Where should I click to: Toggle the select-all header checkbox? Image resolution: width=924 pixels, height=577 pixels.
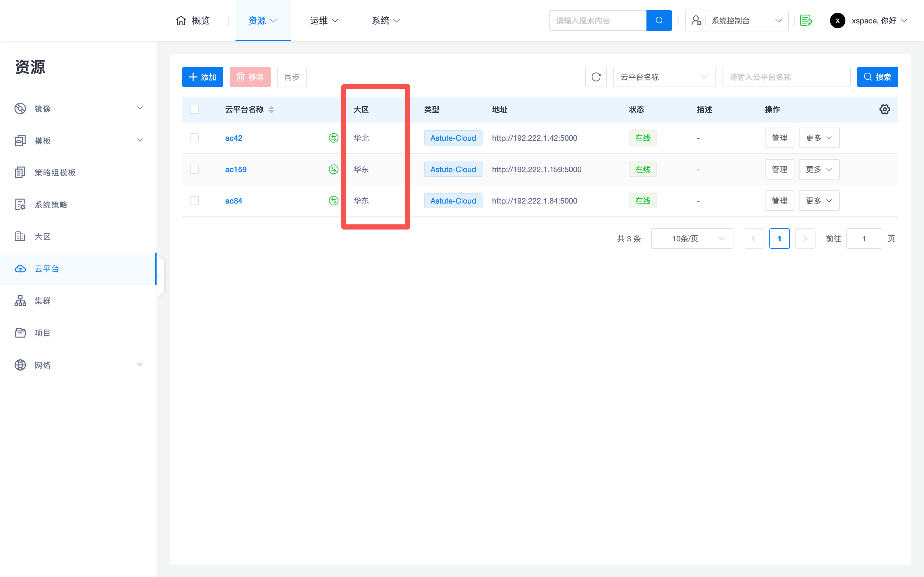[194, 110]
